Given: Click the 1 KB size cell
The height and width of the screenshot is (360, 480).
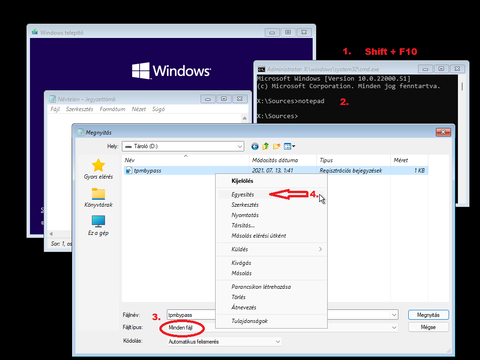Looking at the screenshot, I should pyautogui.click(x=419, y=171).
